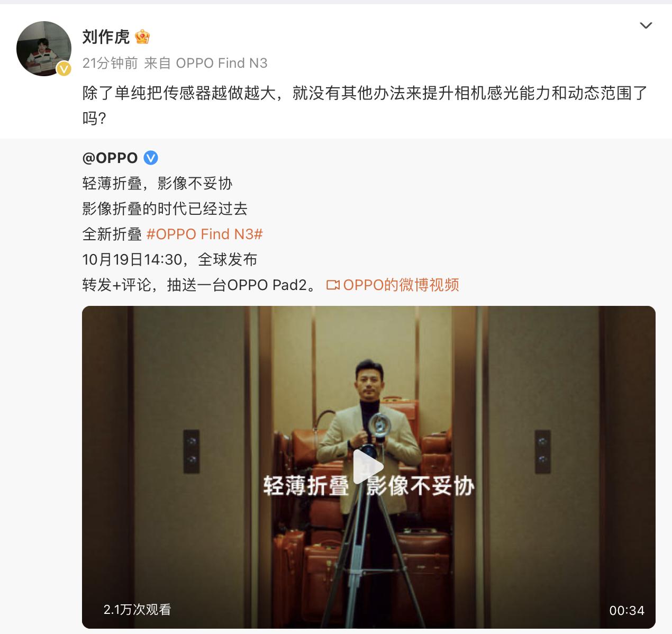Click OPPO's blue verified badge

click(151, 158)
